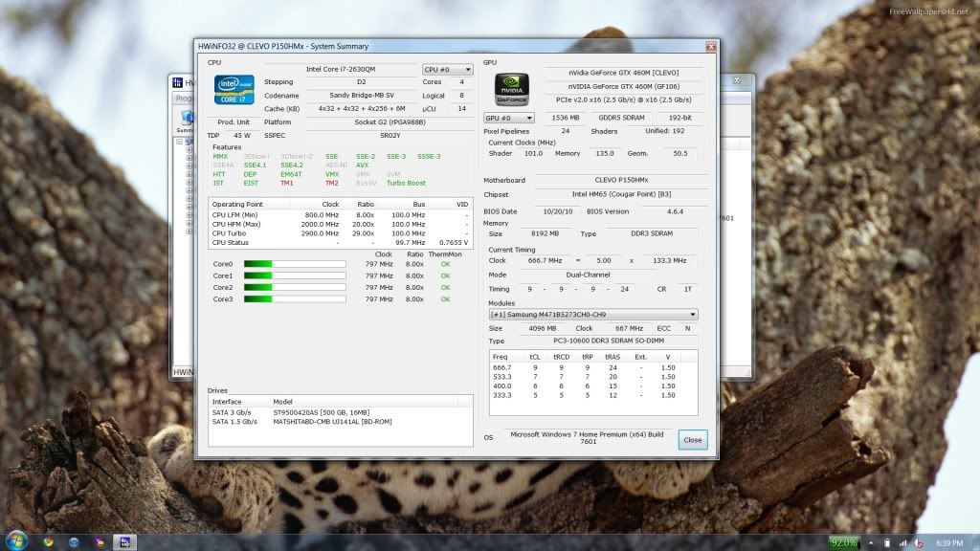Click the battery tray icon
The height and width of the screenshot is (551, 980).
pos(887,543)
